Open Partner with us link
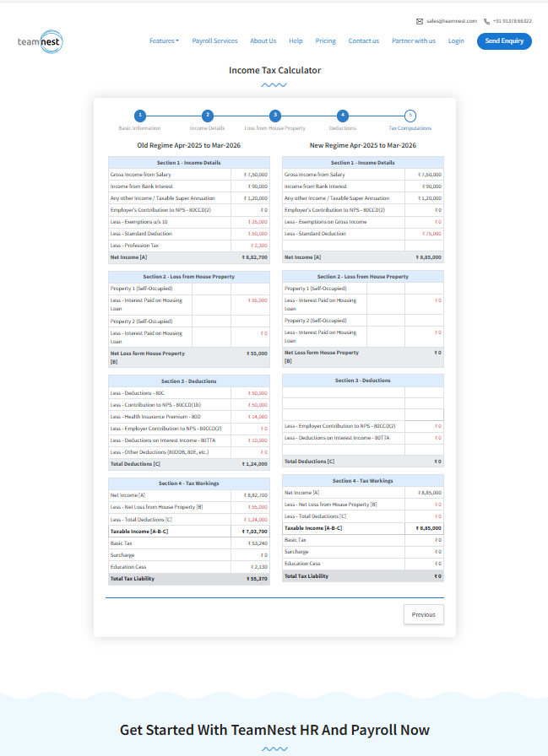 coord(414,41)
